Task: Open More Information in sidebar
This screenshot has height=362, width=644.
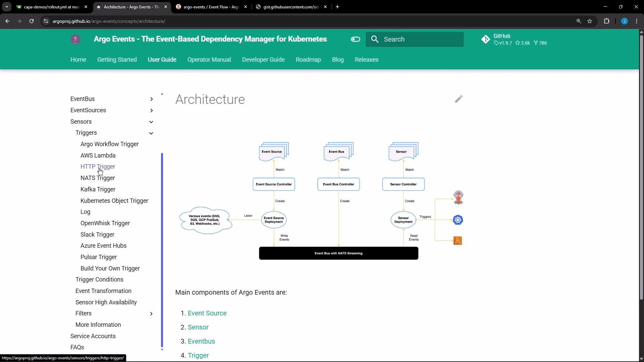Action: (x=98, y=325)
